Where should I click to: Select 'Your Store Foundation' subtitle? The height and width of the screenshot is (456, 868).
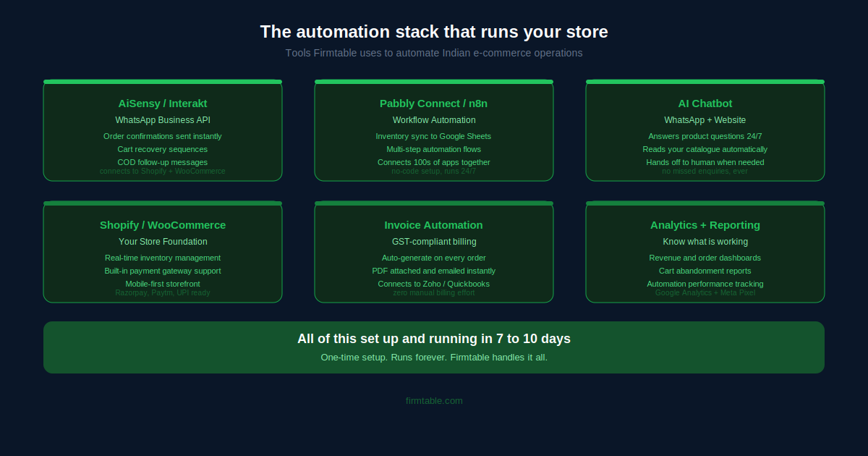pos(163,242)
